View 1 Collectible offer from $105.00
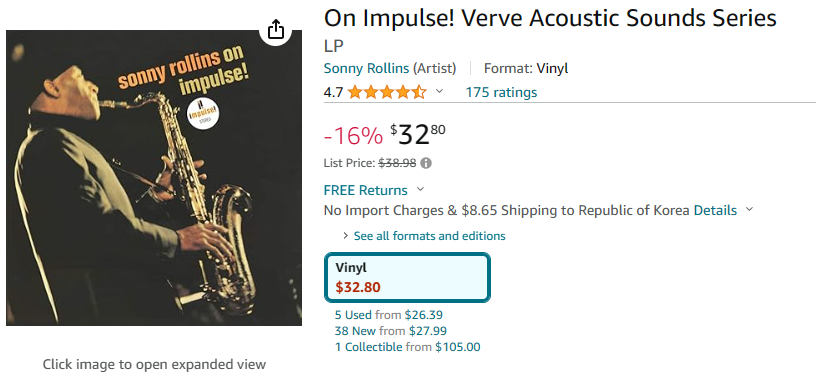The image size is (816, 377). tap(407, 347)
